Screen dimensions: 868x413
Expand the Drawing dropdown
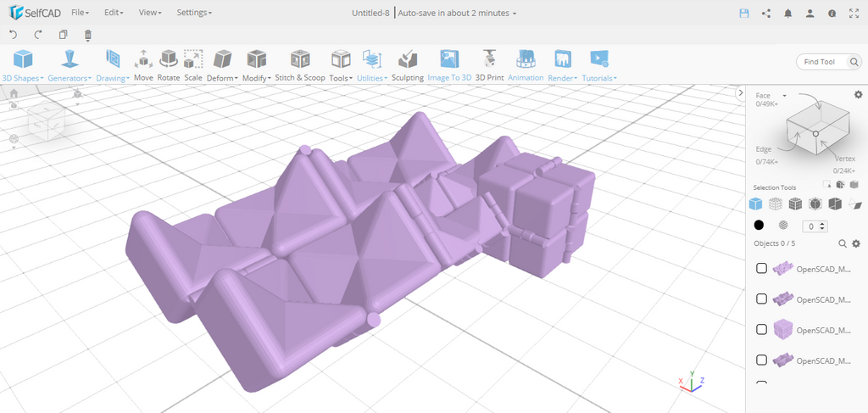click(128, 79)
